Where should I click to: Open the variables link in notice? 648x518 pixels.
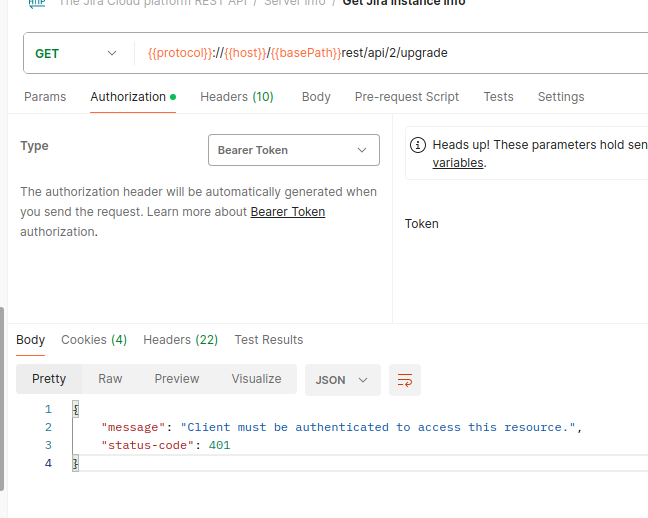[458, 163]
